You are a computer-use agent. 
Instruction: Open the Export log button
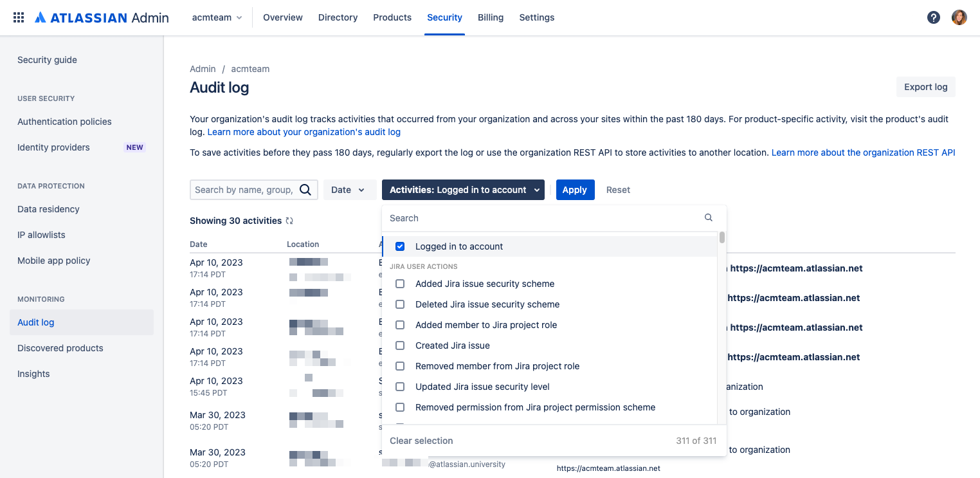point(925,86)
